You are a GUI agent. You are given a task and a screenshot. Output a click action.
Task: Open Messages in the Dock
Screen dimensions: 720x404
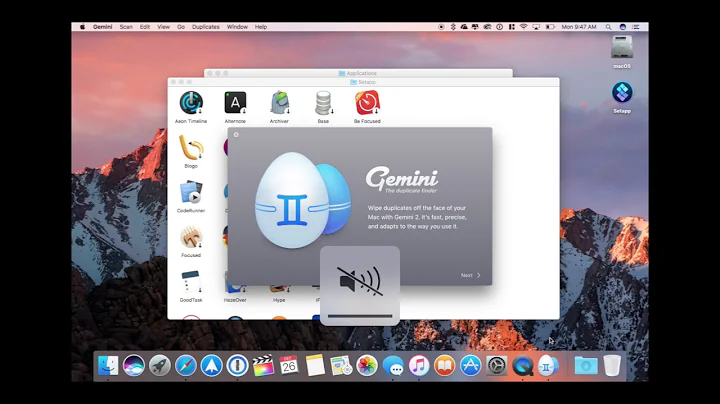pyautogui.click(x=393, y=365)
